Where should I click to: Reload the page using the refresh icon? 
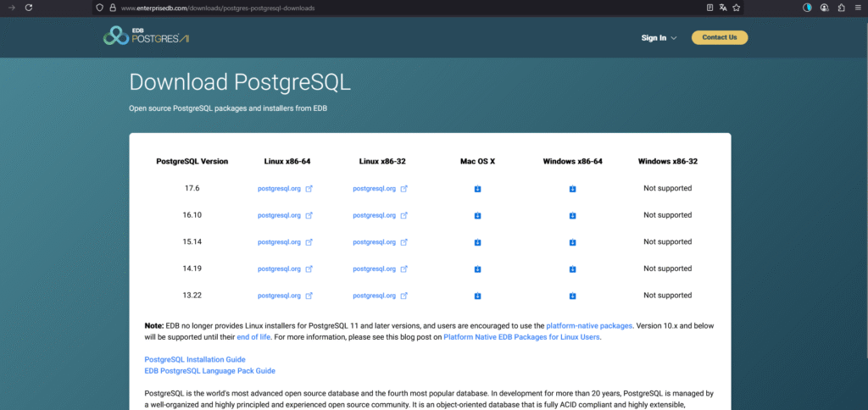click(29, 8)
